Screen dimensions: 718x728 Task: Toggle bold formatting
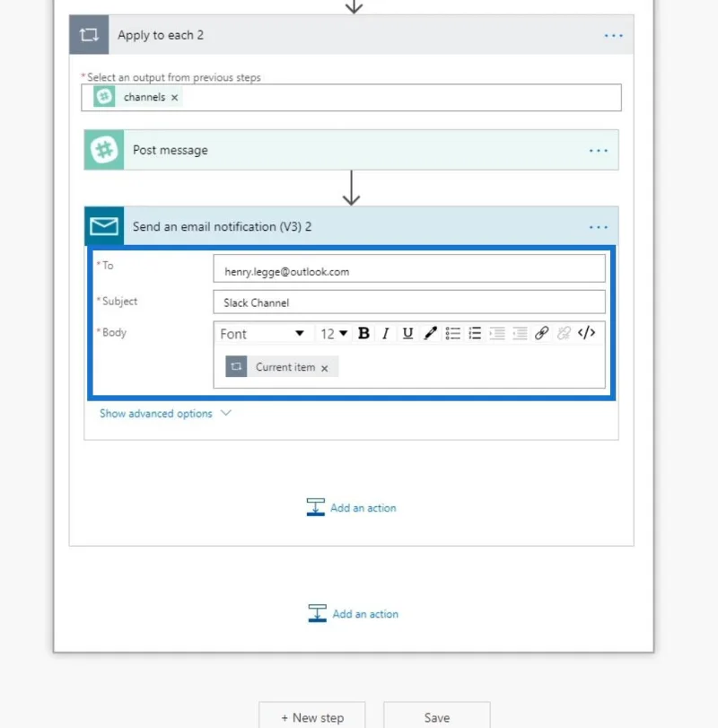coord(363,333)
